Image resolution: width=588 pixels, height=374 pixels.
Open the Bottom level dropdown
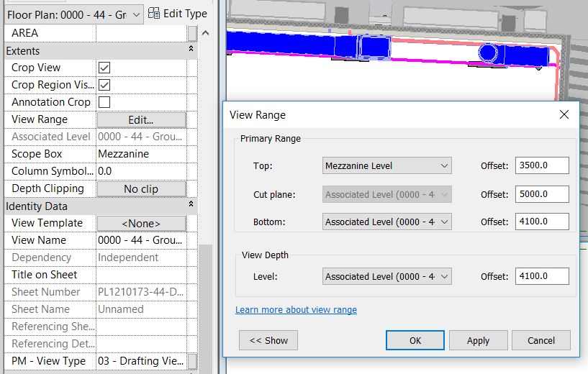(x=386, y=222)
